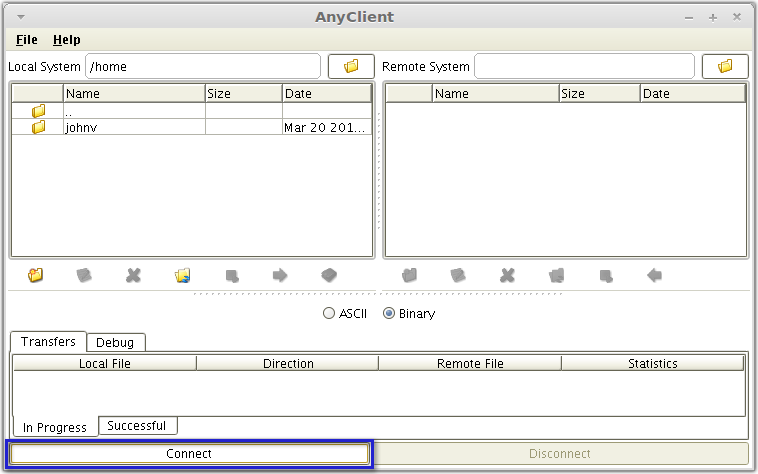Image resolution: width=758 pixels, height=474 pixels.
Task: Click the local delete X icon
Action: click(x=133, y=275)
